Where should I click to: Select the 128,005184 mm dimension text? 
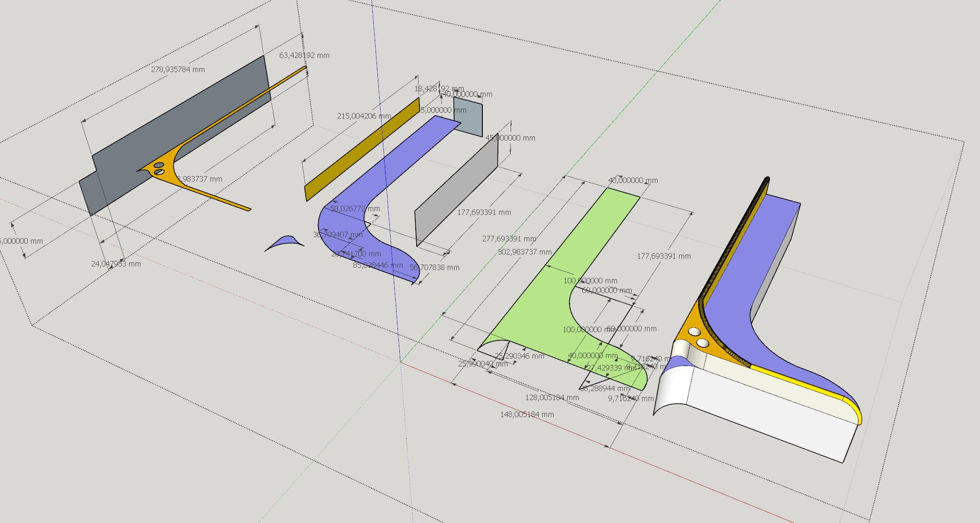[552, 397]
